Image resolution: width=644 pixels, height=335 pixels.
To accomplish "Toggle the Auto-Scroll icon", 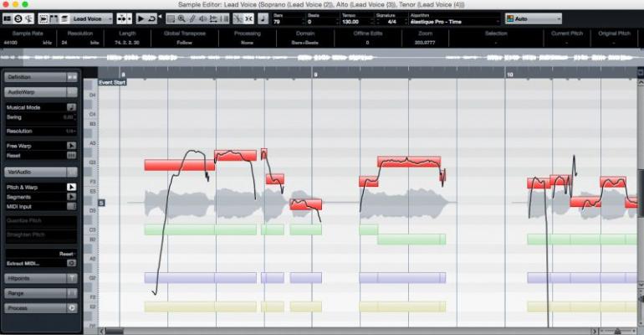I will pyautogui.click(x=121, y=18).
